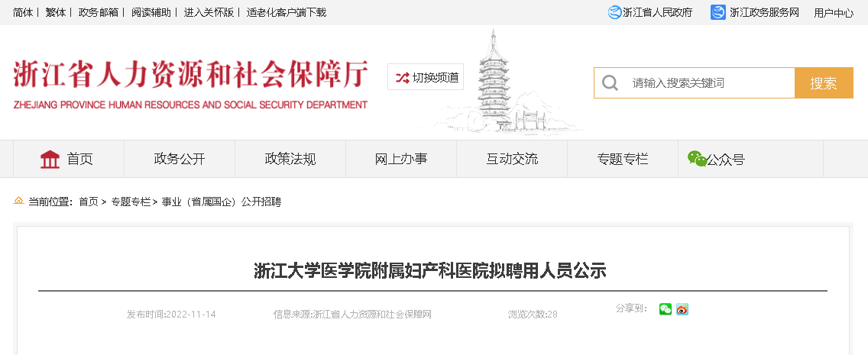This screenshot has height=355, width=868.
Task: Open the 政务公开 navigation menu
Action: click(x=180, y=160)
